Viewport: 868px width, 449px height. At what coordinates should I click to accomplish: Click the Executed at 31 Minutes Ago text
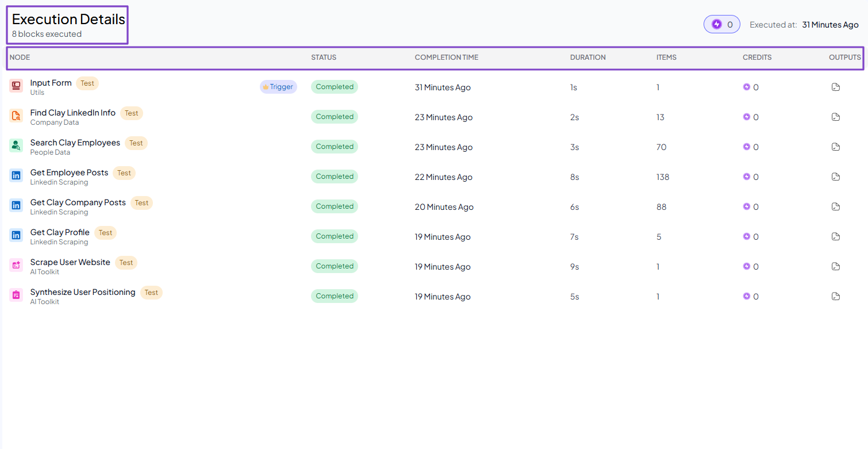pyautogui.click(x=804, y=25)
